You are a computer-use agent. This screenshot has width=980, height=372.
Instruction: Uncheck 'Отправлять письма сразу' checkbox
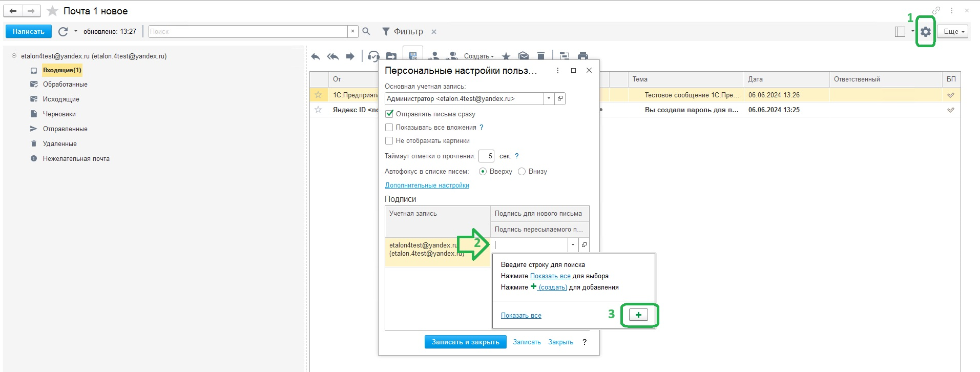coord(389,114)
